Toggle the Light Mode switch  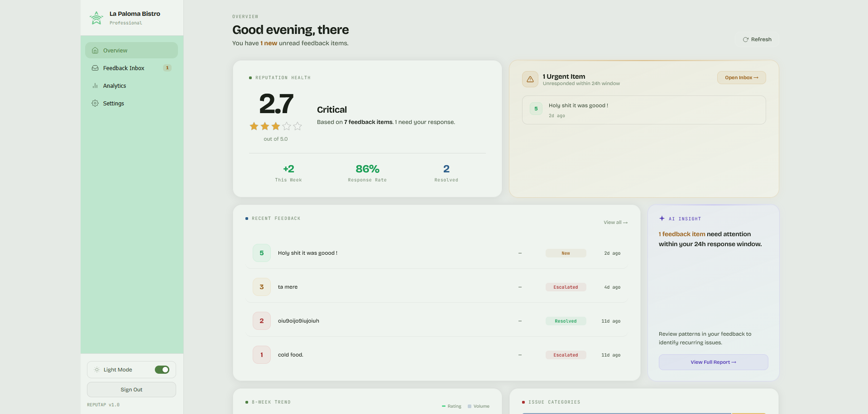[162, 370]
